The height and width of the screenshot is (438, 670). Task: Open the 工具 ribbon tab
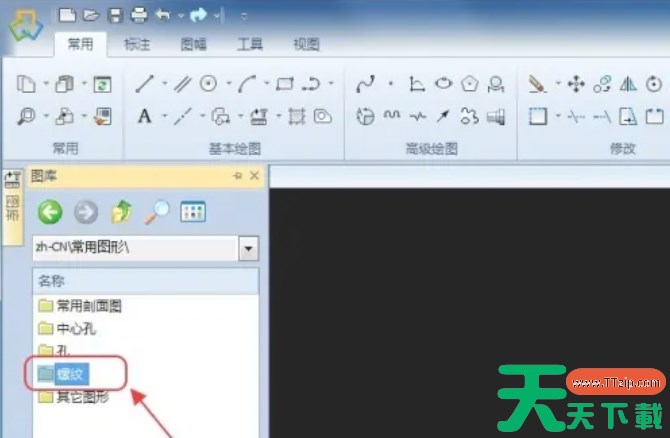pyautogui.click(x=250, y=44)
